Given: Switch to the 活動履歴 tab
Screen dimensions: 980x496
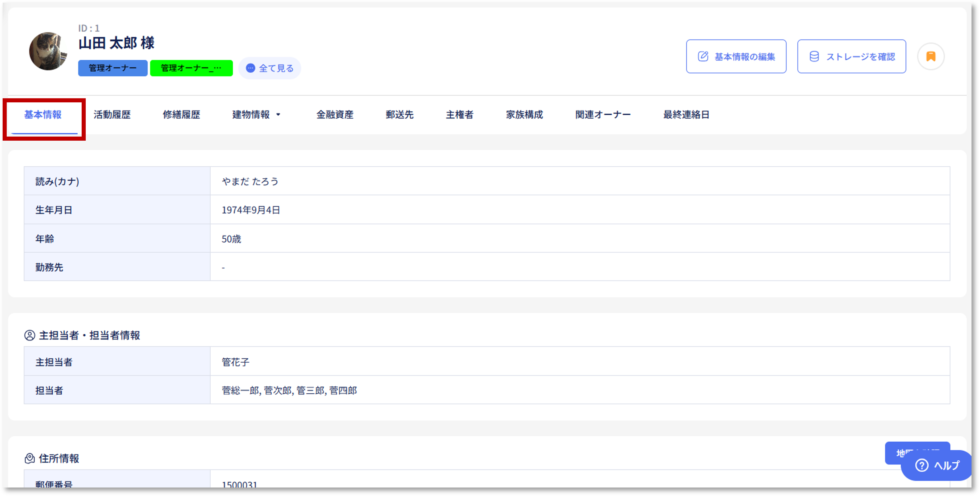Looking at the screenshot, I should coord(112,115).
